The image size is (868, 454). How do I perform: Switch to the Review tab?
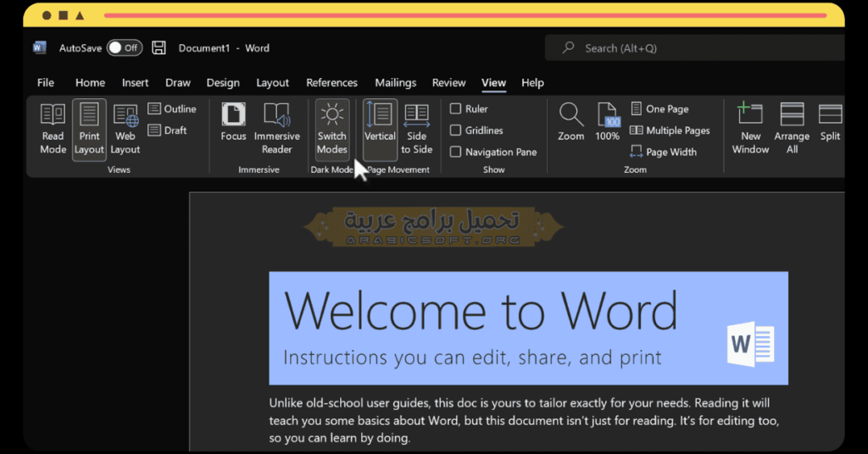449,82
